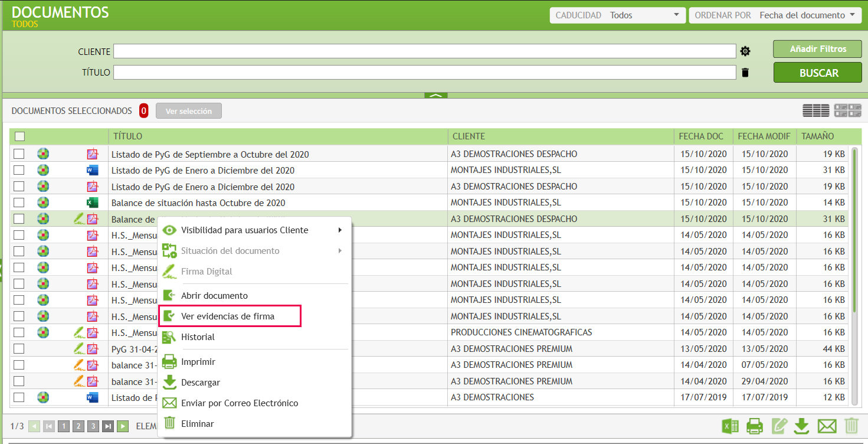Go to the next page using the green arrow
The height and width of the screenshot is (444, 868).
coord(123,426)
